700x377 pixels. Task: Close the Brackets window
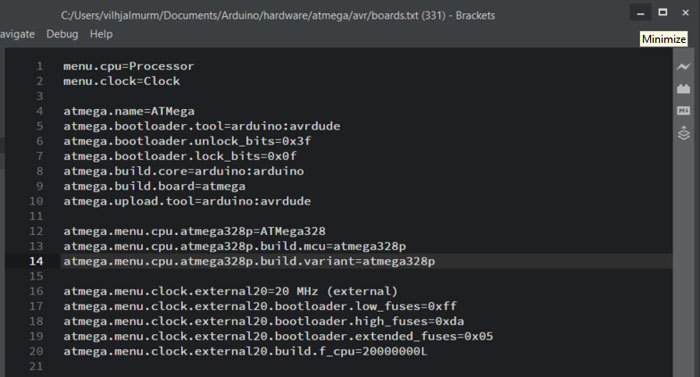[x=686, y=13]
